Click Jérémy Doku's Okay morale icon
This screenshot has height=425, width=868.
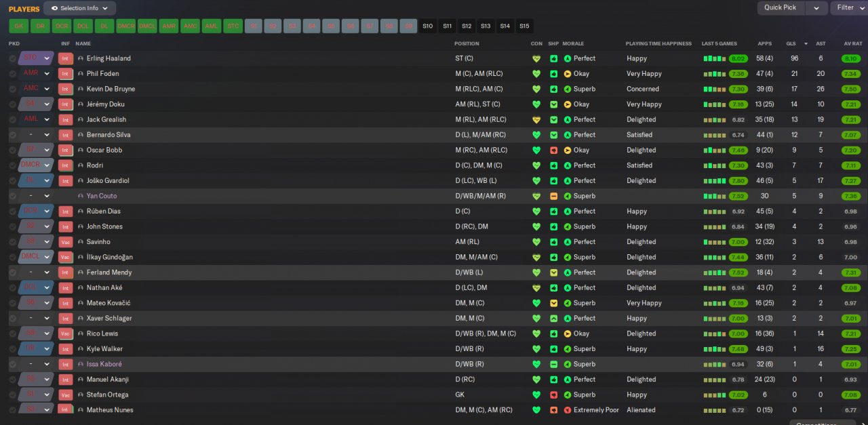568,104
